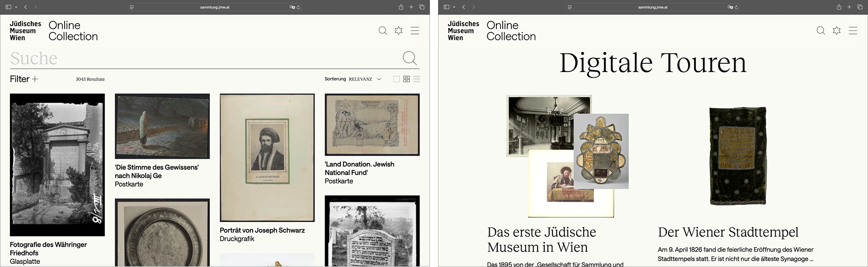Click Share button in left Safari window
This screenshot has height=267, width=868.
tap(401, 7)
